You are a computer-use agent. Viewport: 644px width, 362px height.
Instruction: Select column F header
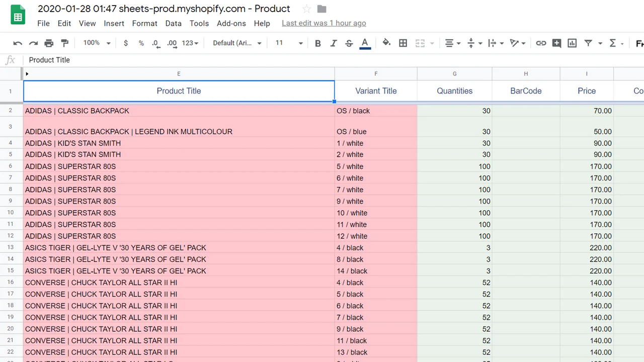tap(376, 74)
